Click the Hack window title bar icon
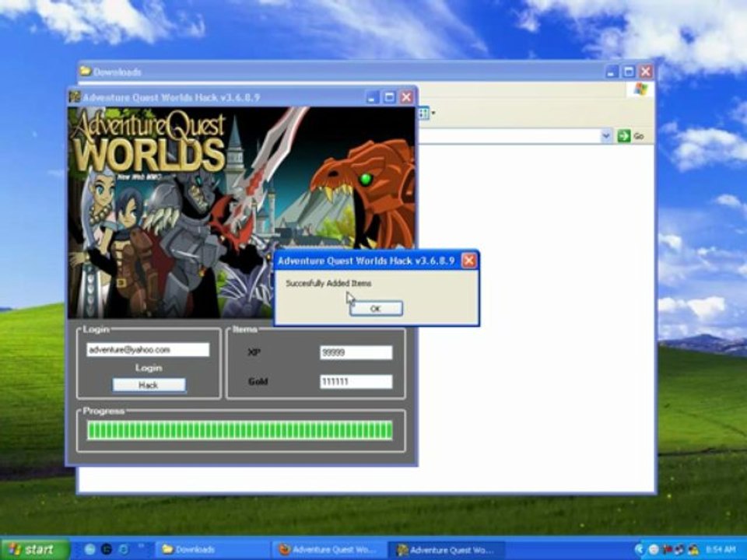The image size is (747, 560). pos(75,97)
